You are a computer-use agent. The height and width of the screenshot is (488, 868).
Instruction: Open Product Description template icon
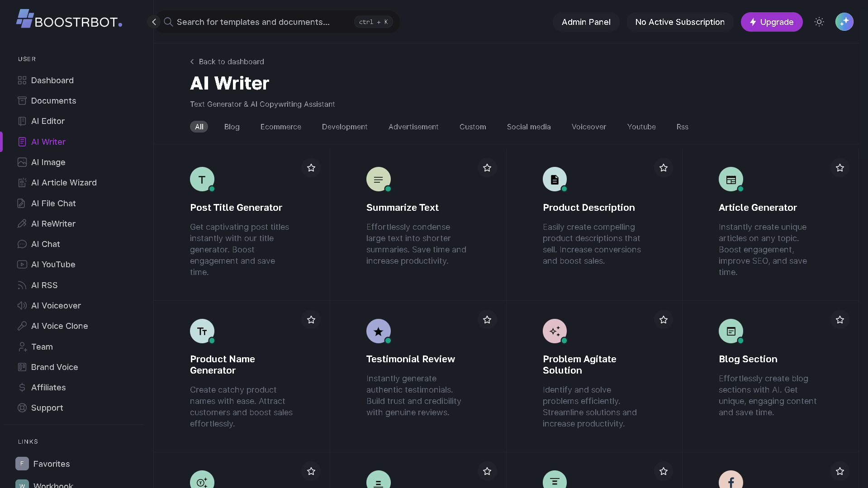[x=555, y=180]
